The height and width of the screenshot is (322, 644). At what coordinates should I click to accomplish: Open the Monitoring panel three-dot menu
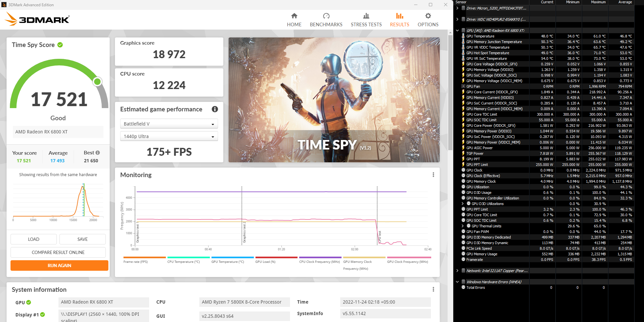(x=433, y=175)
